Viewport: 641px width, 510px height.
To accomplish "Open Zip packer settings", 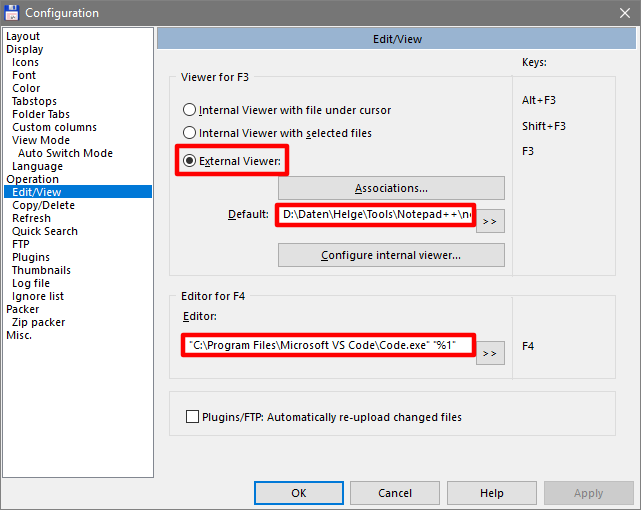I will click(x=39, y=322).
